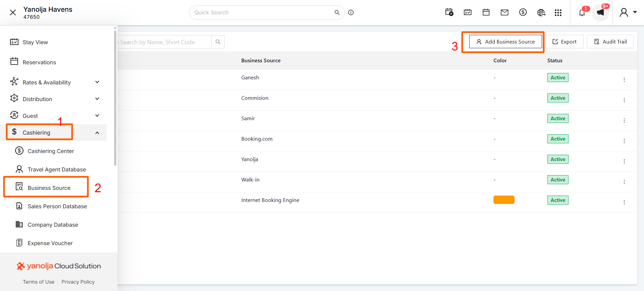644x291 pixels.
Task: Focus the Search by Name, Short Code field
Action: 164,42
